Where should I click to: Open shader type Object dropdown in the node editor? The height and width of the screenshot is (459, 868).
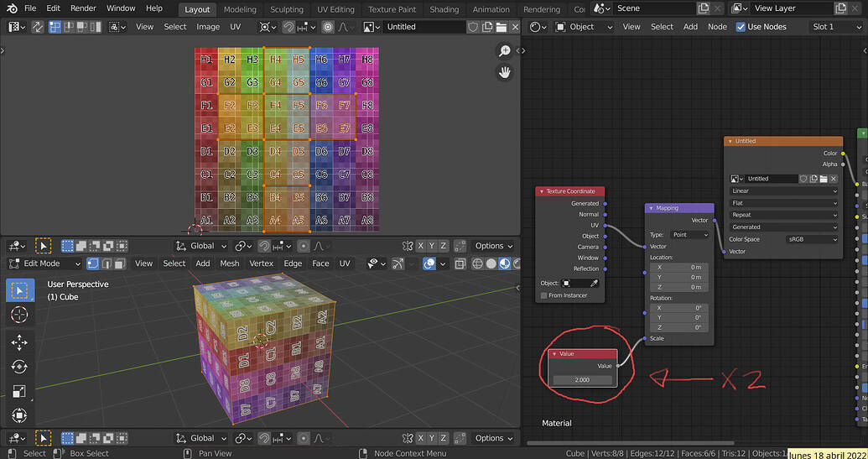tap(585, 27)
